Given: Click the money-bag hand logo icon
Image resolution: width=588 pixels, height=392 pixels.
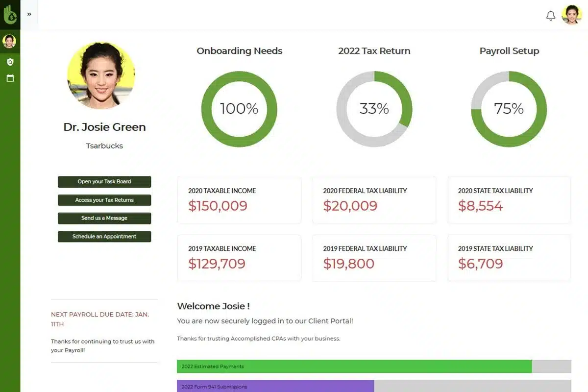Looking at the screenshot, I should [10, 15].
